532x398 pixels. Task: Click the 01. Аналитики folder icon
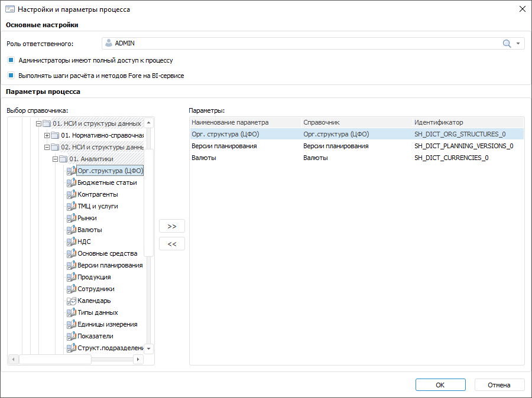[x=63, y=159]
